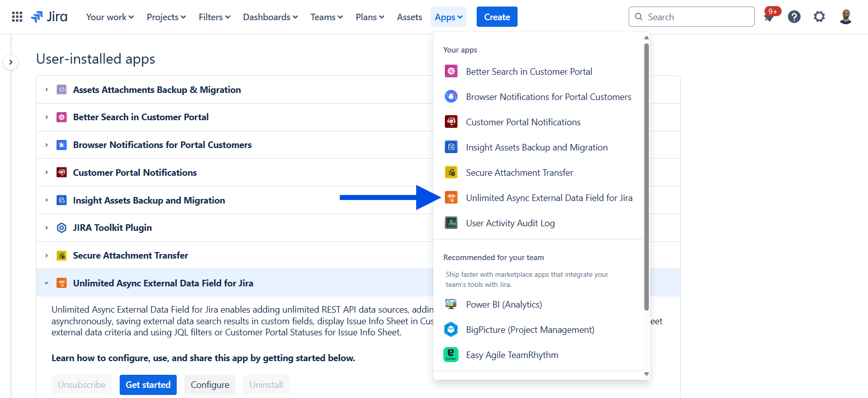Collapse Unlimited Async External Data Field row
The image size is (868, 398).
click(x=46, y=283)
